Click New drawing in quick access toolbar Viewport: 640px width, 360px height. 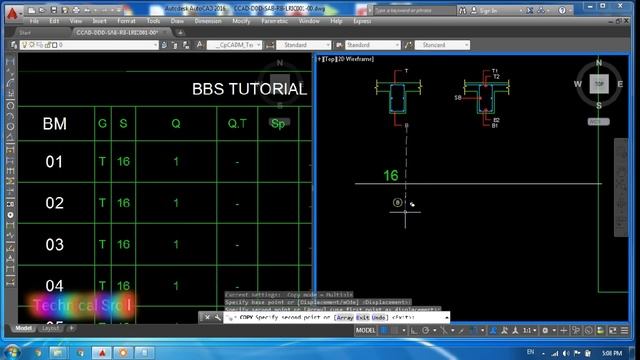[32, 10]
